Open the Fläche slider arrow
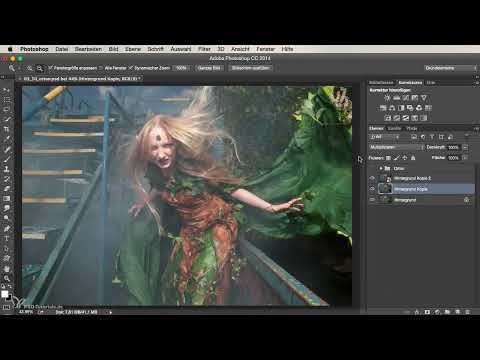Viewport: 480px width, 360px height. [x=465, y=158]
